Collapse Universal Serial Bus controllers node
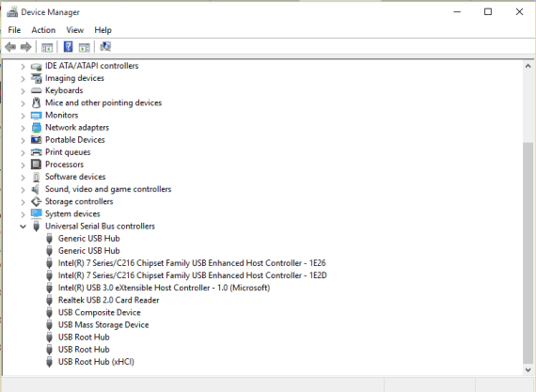Screen dimensions: 536x392 coord(23,227)
